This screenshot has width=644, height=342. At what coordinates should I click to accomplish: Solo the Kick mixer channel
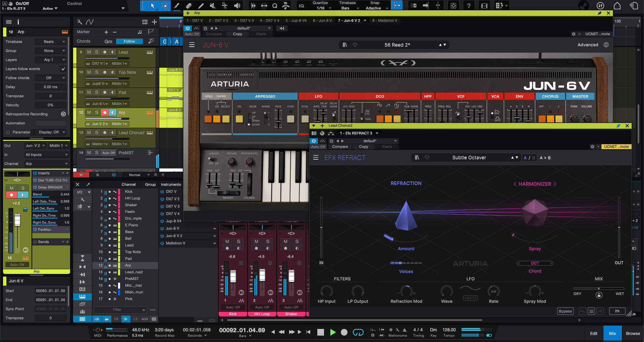[x=238, y=241]
